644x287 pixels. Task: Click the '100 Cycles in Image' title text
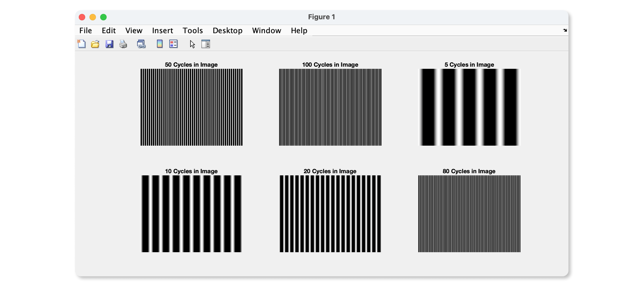(330, 64)
